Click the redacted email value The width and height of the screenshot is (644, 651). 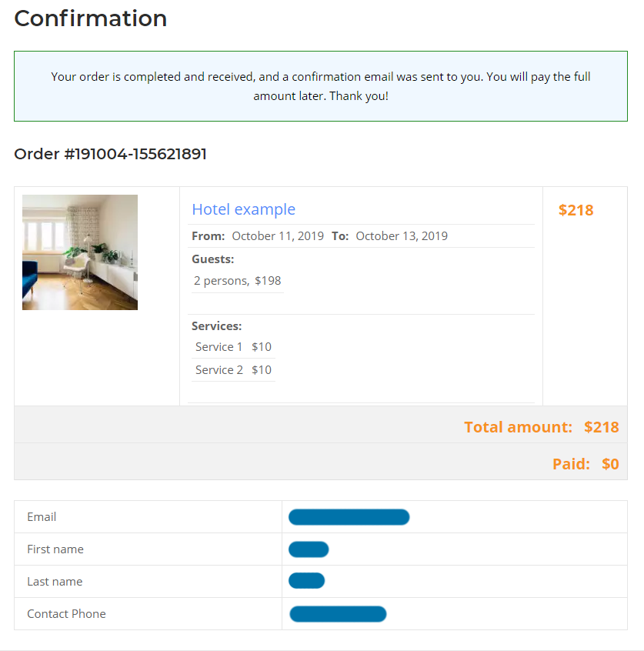(349, 517)
